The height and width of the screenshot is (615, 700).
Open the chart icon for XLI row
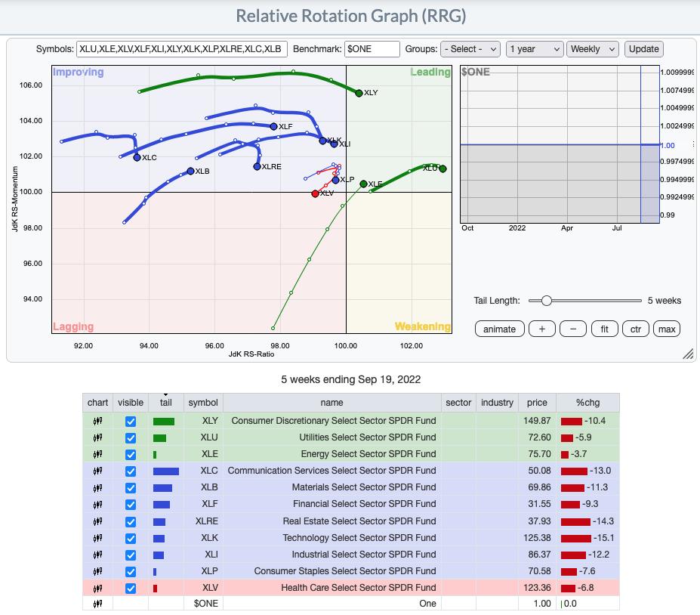[x=97, y=555]
